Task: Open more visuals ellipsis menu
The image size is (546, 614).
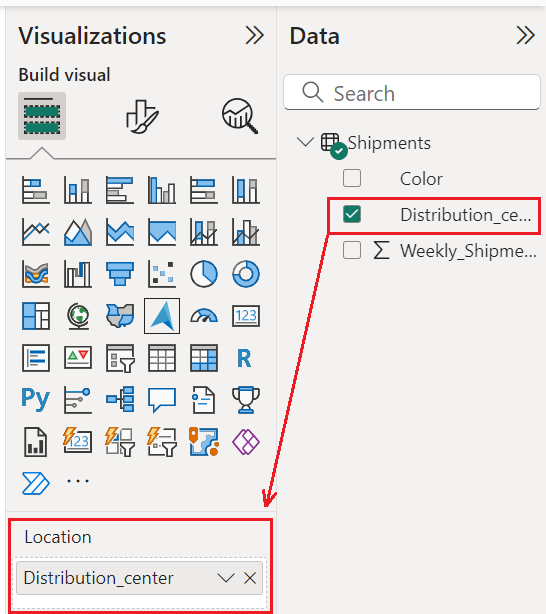Action: (x=78, y=481)
